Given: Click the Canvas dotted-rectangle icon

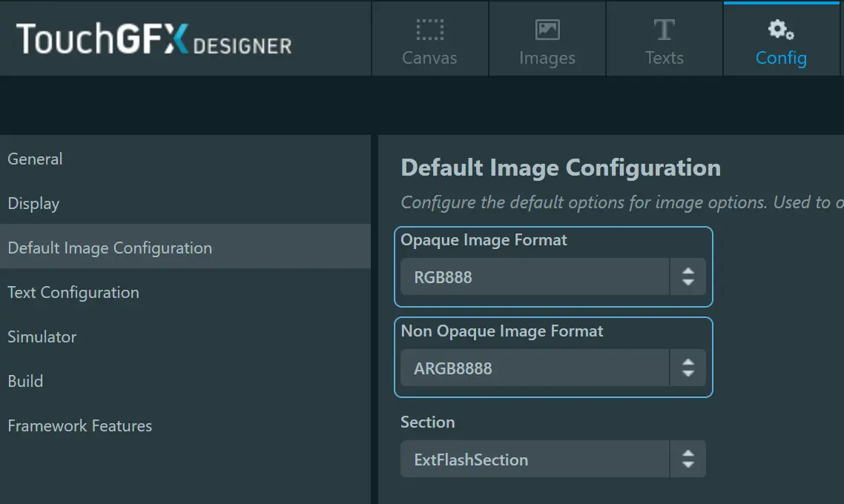Looking at the screenshot, I should 429,30.
